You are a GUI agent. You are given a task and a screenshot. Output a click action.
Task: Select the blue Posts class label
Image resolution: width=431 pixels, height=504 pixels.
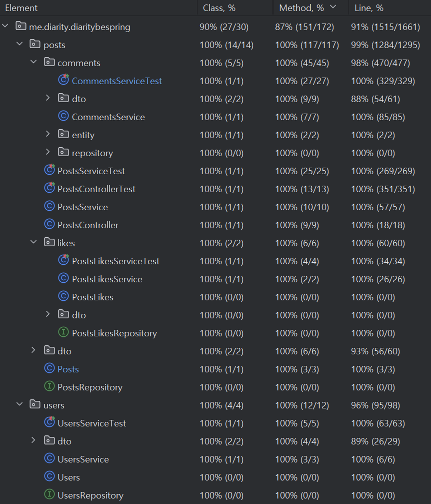[68, 369]
